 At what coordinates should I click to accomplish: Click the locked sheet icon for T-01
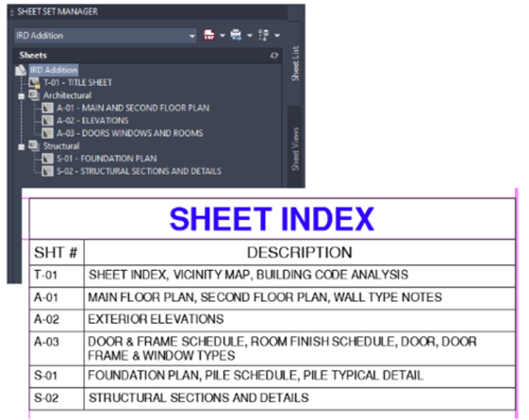pos(35,83)
